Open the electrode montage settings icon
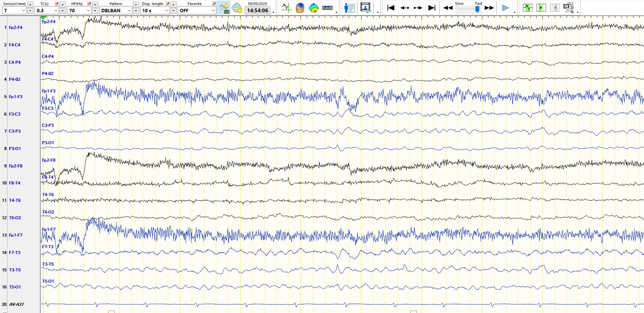Viewport: 644px width, 313px height. click(237, 8)
